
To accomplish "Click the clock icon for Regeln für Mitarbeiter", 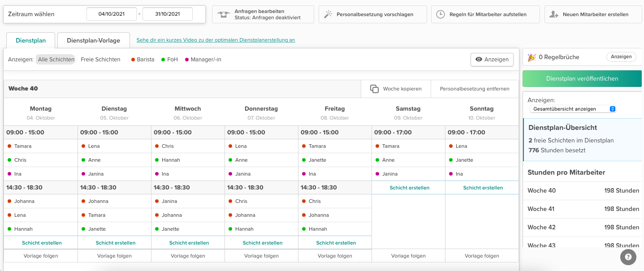I will (x=441, y=14).
